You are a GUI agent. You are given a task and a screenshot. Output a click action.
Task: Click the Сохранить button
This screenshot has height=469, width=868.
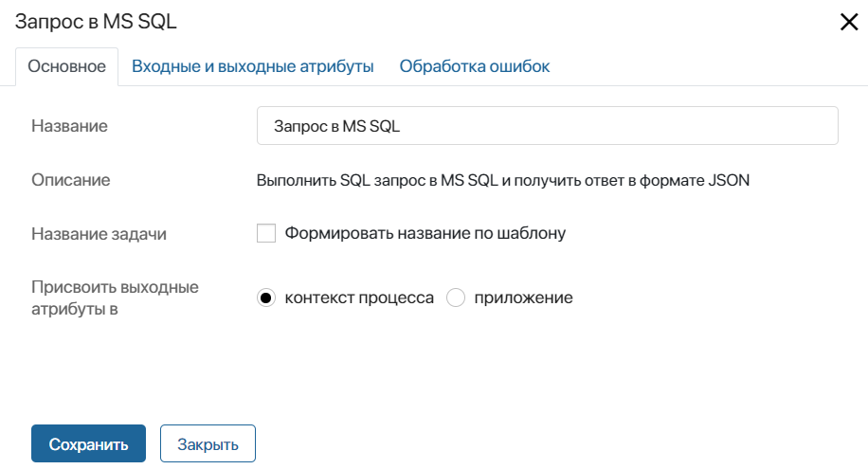point(88,443)
